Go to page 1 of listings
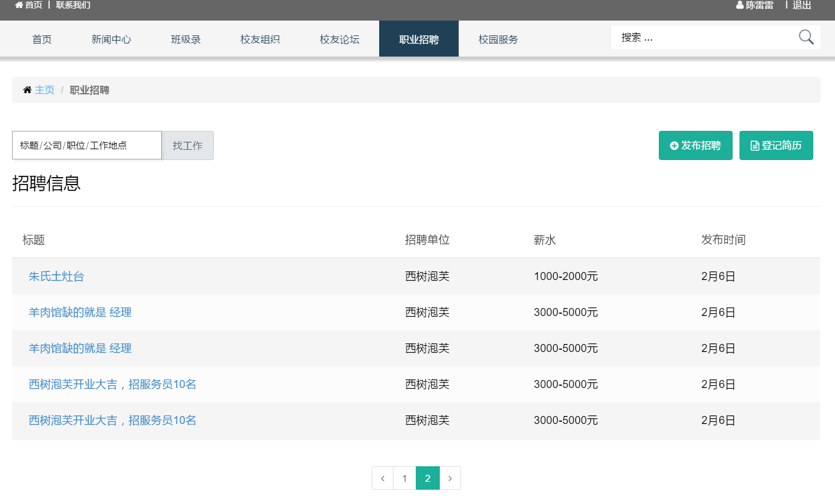 click(x=405, y=478)
